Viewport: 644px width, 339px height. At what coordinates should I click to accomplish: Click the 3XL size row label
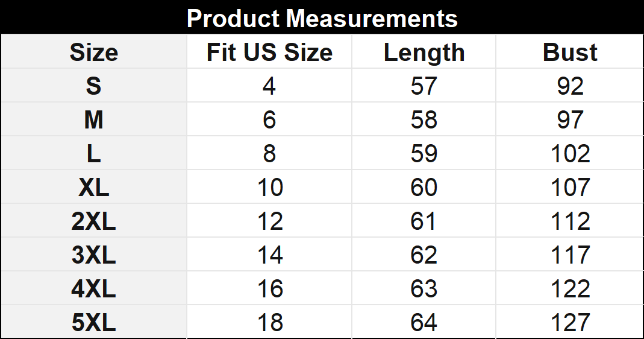pyautogui.click(x=93, y=255)
